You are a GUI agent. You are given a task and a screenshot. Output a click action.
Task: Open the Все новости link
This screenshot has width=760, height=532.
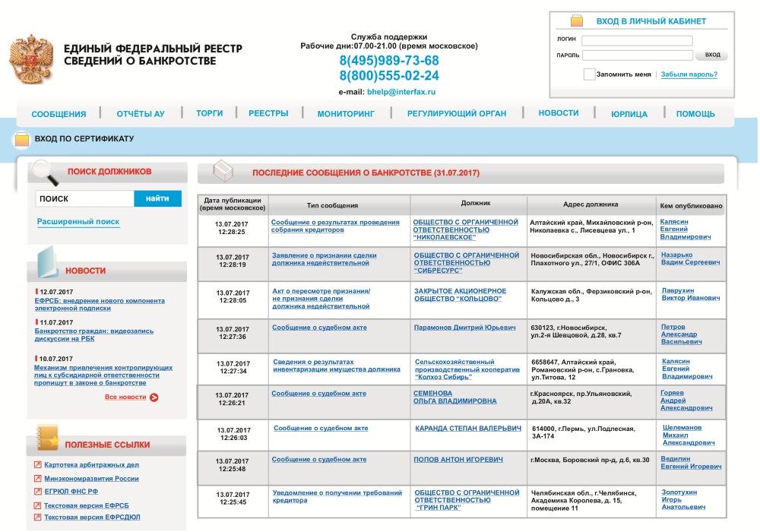coord(125,397)
